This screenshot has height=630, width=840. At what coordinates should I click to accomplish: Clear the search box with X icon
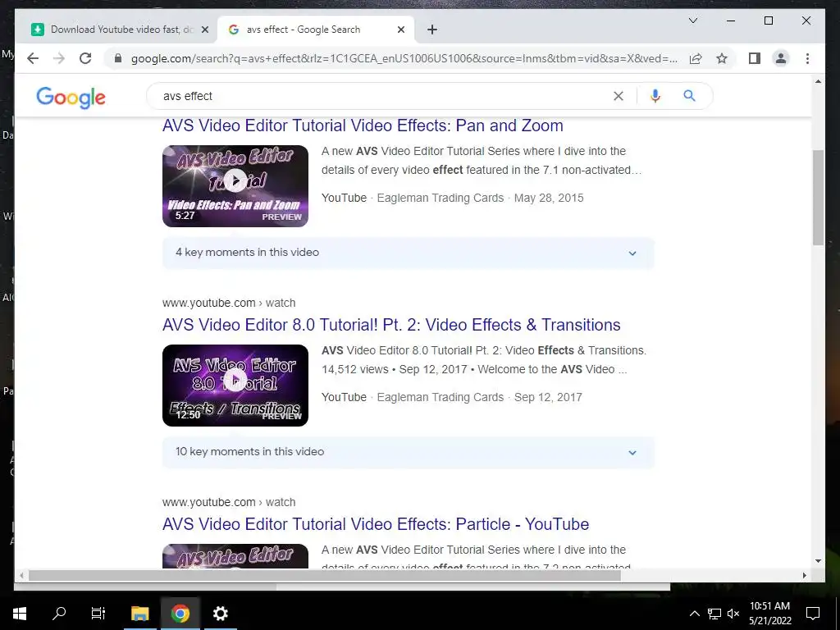(x=619, y=96)
